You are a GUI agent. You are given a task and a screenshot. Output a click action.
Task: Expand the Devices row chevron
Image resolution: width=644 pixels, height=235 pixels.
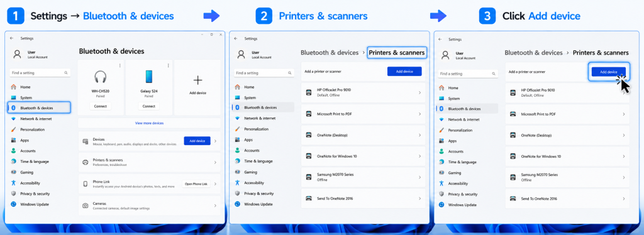tap(216, 141)
